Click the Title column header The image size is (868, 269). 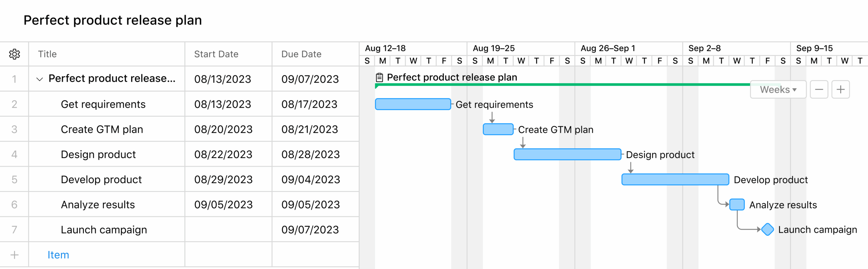pyautogui.click(x=47, y=54)
